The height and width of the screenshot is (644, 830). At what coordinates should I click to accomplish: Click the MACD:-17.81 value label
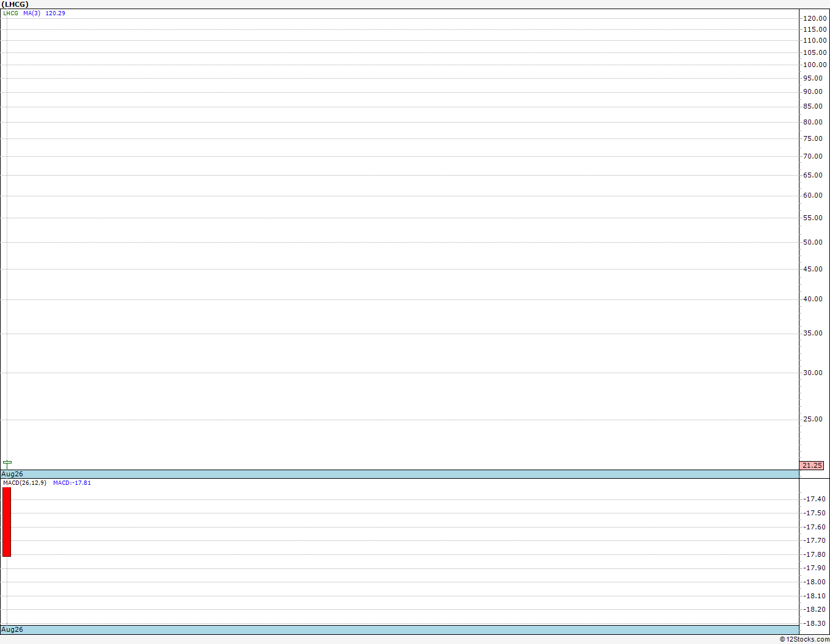(x=72, y=483)
